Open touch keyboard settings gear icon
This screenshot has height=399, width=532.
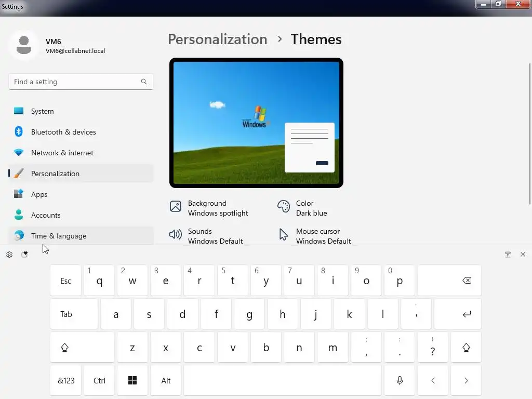(9, 255)
